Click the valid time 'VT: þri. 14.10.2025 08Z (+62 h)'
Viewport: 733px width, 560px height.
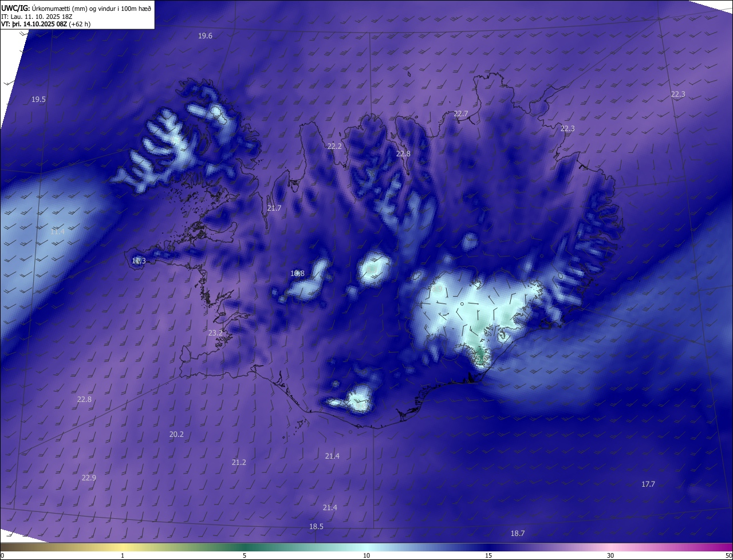[x=46, y=24]
